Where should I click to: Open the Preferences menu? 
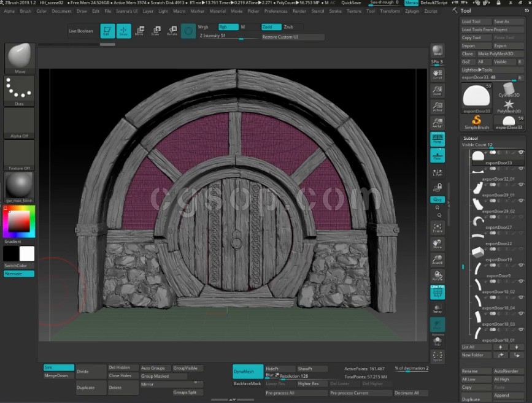click(276, 11)
